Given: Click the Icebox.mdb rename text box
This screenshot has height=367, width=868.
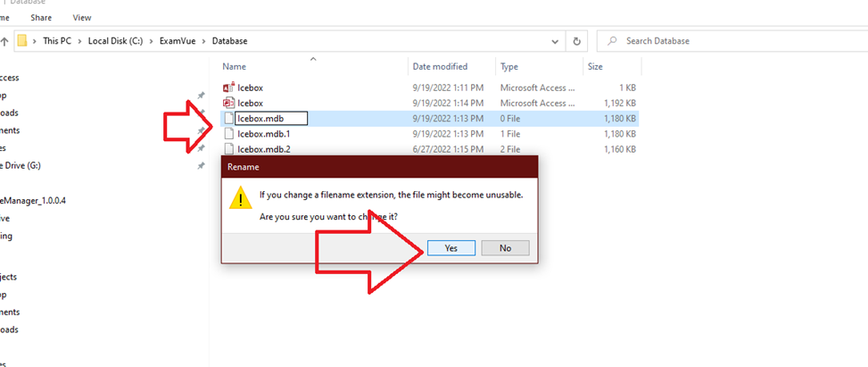Looking at the screenshot, I should click(x=271, y=119).
